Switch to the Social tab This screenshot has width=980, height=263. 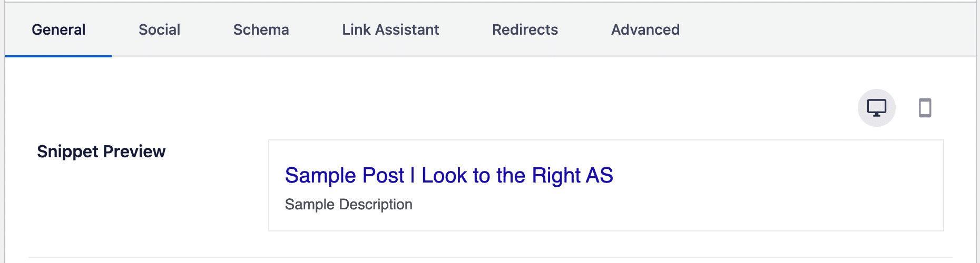tap(159, 29)
